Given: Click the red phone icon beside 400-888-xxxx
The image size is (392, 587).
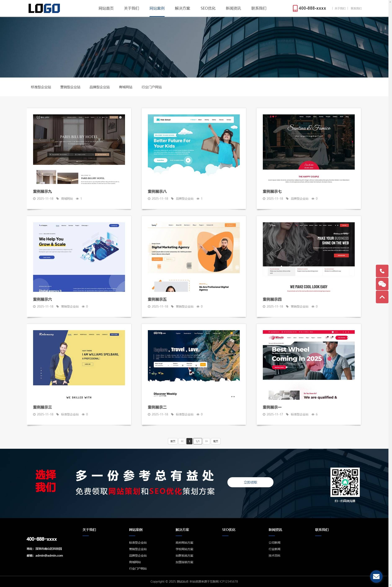Looking at the screenshot, I should pos(295,8).
